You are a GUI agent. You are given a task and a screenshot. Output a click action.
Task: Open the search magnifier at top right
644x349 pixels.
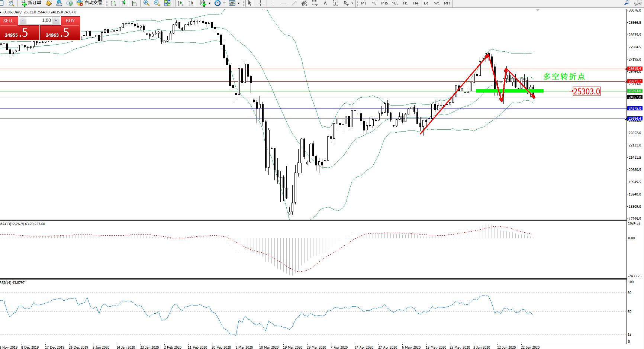click(x=627, y=3)
